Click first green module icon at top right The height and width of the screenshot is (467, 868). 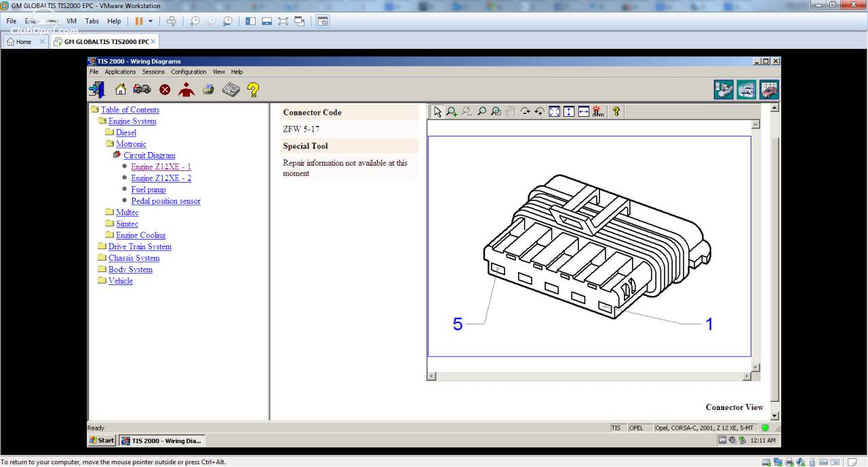click(x=724, y=90)
